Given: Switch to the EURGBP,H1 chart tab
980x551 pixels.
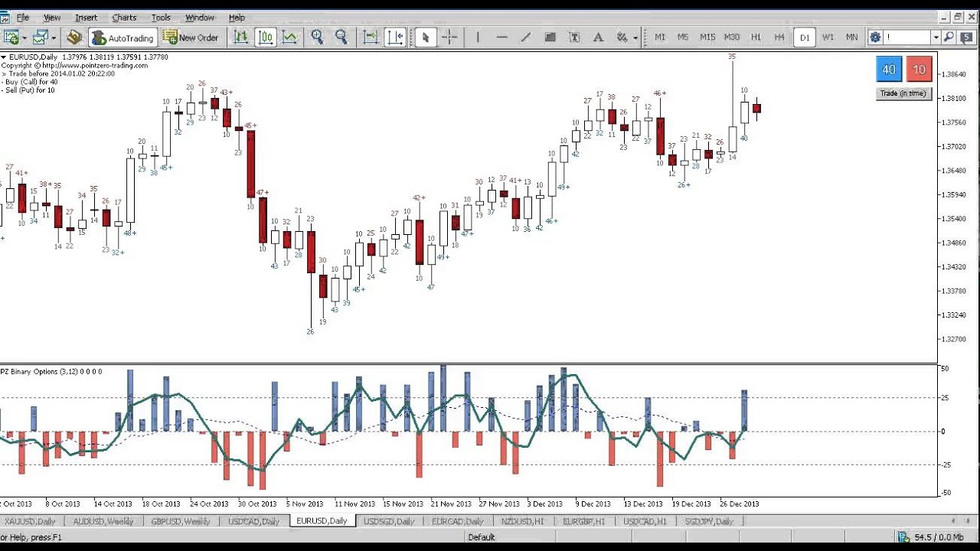Looking at the screenshot, I should [x=583, y=521].
